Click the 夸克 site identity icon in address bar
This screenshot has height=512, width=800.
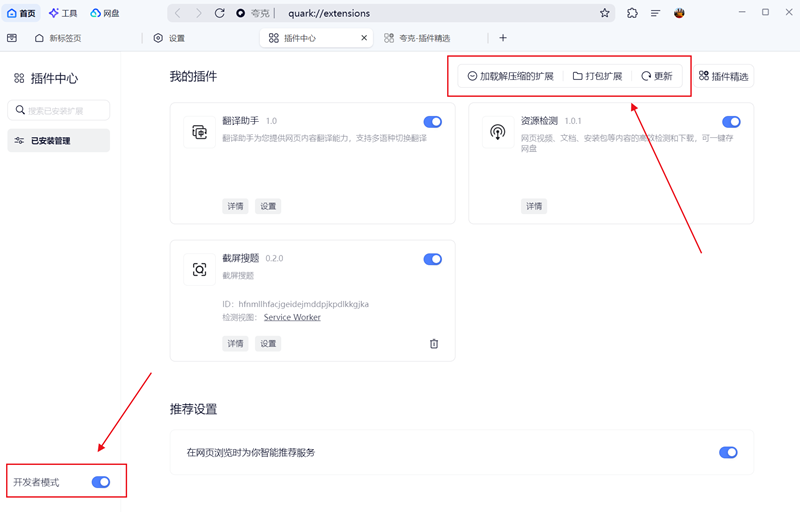tap(240, 13)
